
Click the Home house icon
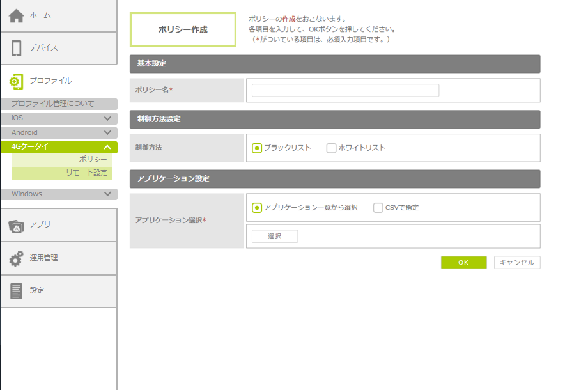click(x=17, y=15)
